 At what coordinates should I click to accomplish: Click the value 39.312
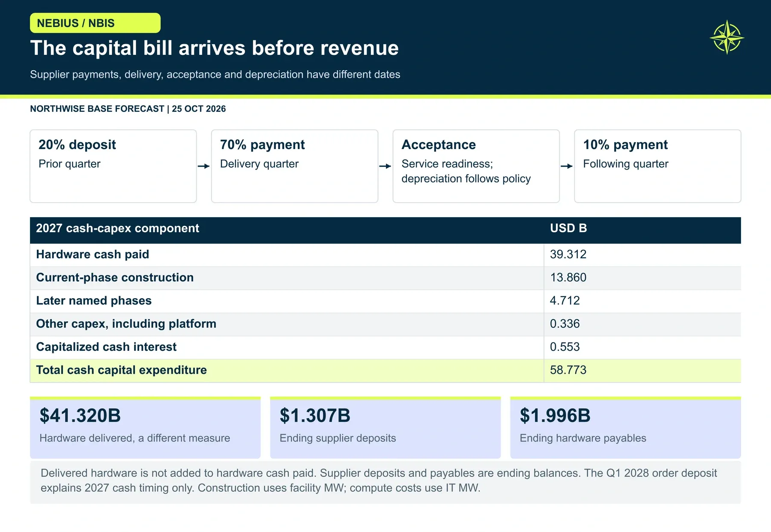point(568,254)
